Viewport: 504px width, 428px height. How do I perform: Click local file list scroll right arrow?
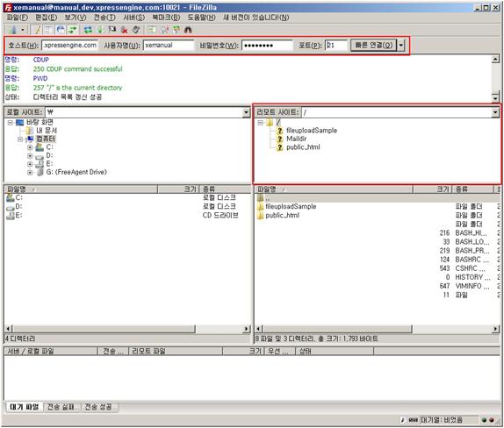coord(246,329)
